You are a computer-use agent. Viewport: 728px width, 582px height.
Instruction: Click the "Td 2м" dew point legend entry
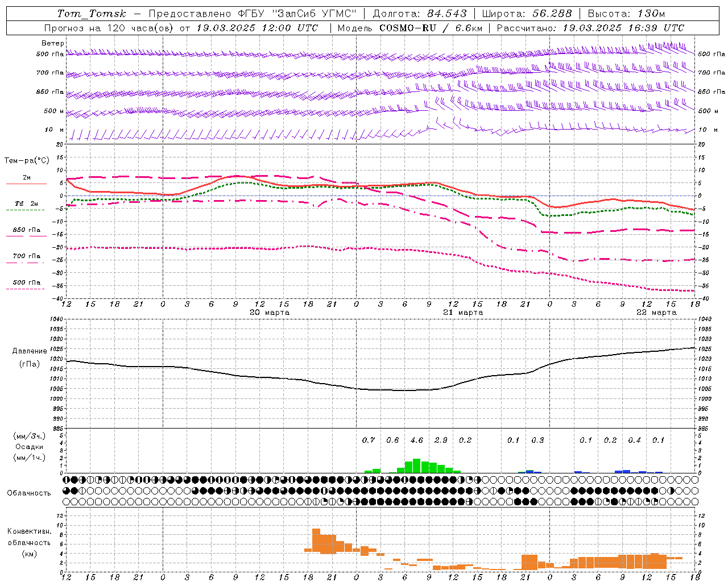[x=27, y=203]
